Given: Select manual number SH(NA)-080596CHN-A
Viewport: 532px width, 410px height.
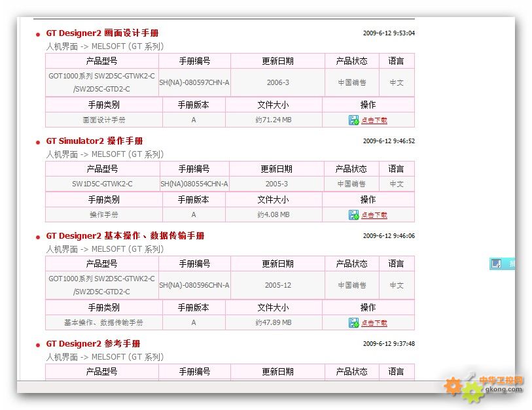Looking at the screenshot, I should tap(194, 285).
